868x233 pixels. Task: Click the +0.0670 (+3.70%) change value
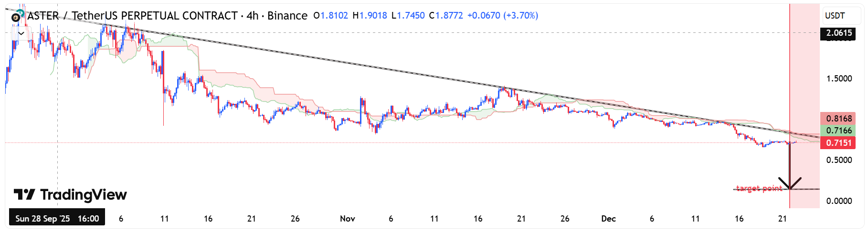pyautogui.click(x=502, y=16)
